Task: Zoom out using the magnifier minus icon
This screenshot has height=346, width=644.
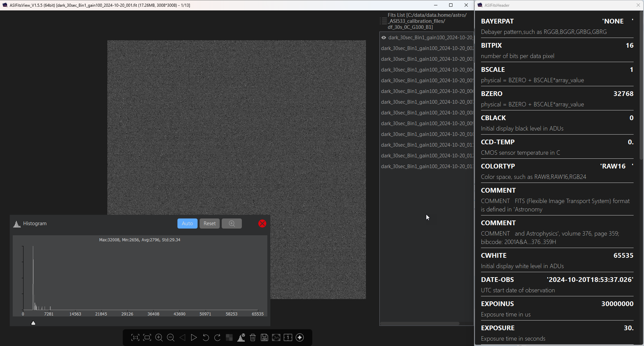Action: tap(170, 338)
